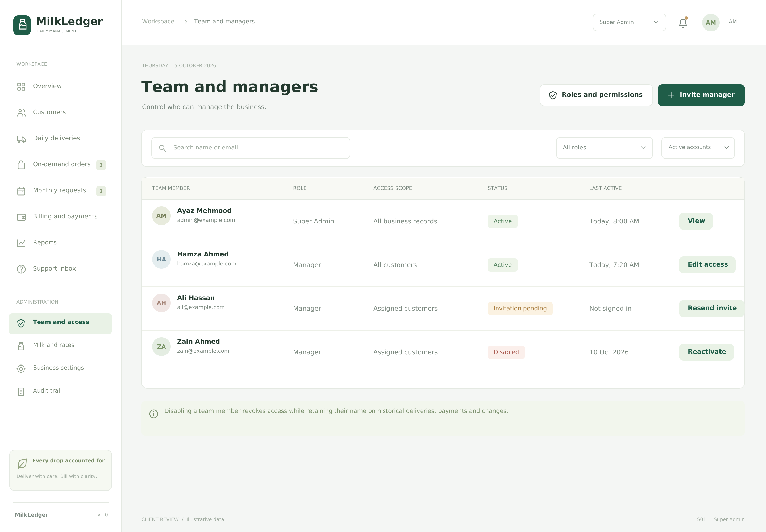This screenshot has height=532, width=766.
Task: Click the leaf icon in sidebar promo card
Action: [x=22, y=464]
